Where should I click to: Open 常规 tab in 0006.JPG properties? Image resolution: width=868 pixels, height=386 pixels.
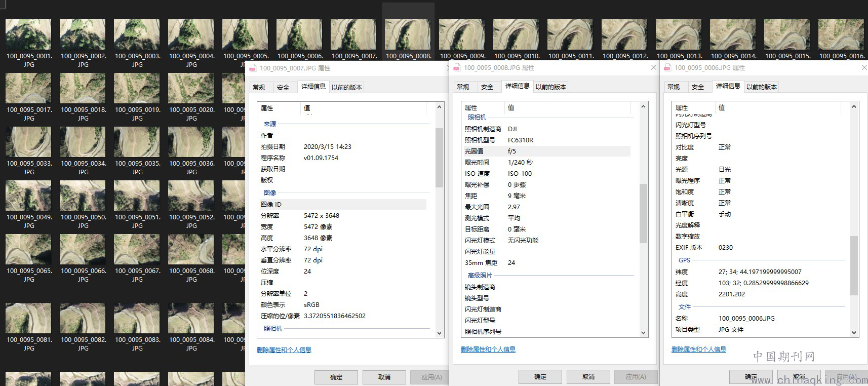tap(674, 87)
